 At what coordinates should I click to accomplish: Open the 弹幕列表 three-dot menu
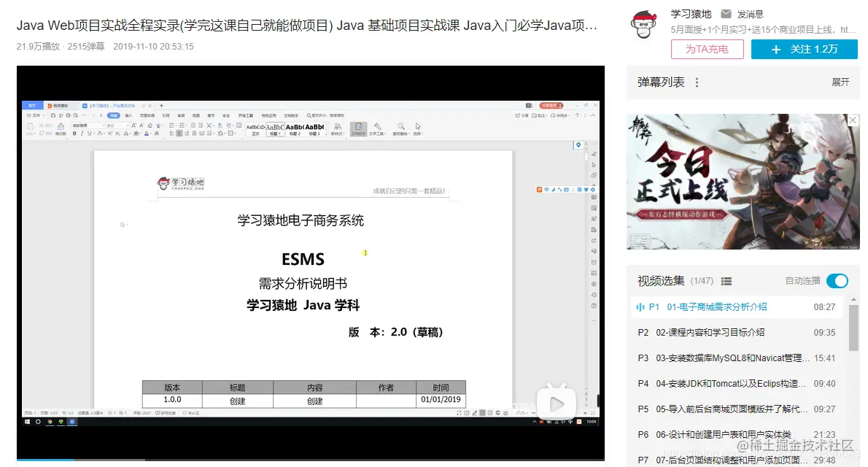coord(697,82)
